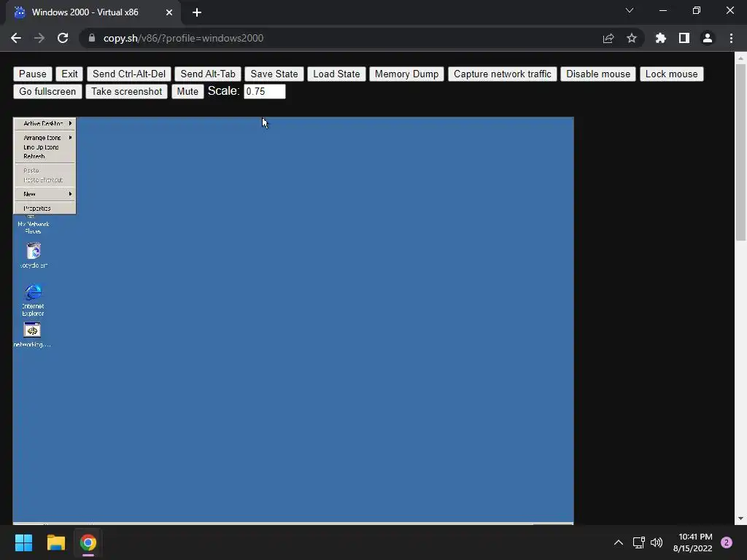Expand the New submenu
The height and width of the screenshot is (560, 747).
pyautogui.click(x=44, y=194)
